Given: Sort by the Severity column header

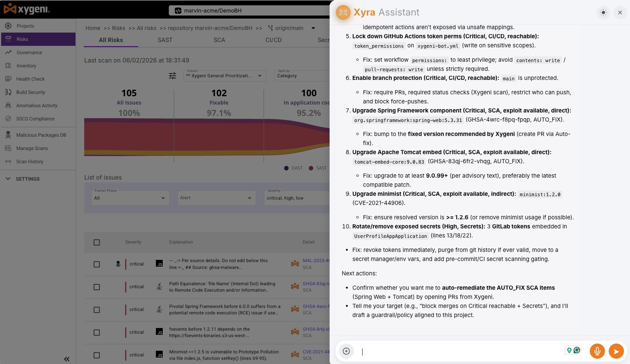Looking at the screenshot, I should click(133, 242).
